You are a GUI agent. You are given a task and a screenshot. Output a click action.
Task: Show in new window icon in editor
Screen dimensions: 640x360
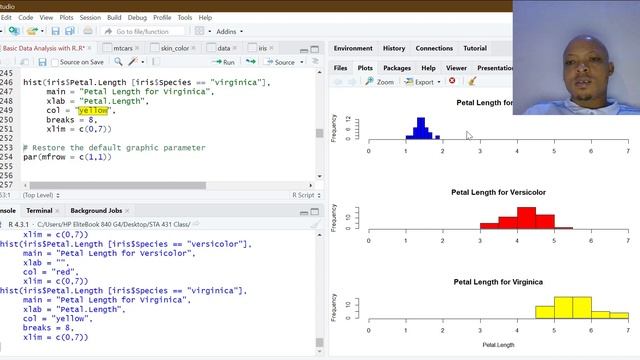pyautogui.click(x=24, y=62)
